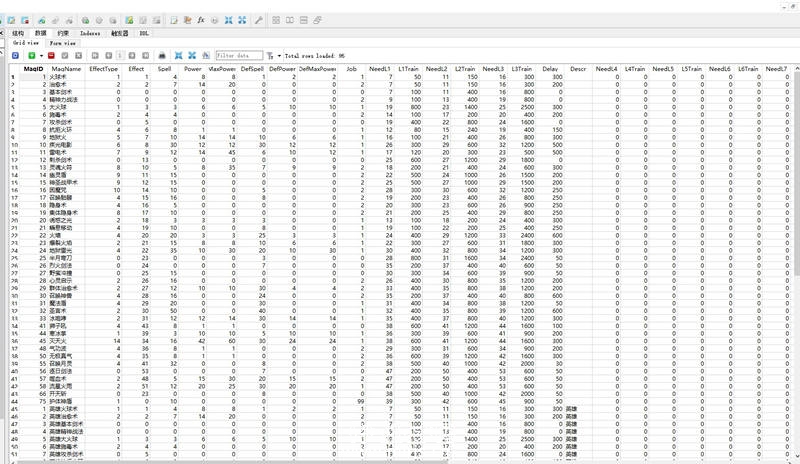The width and height of the screenshot is (800, 464).
Task: Cascade windows via toolbar icon
Action: pos(317,20)
